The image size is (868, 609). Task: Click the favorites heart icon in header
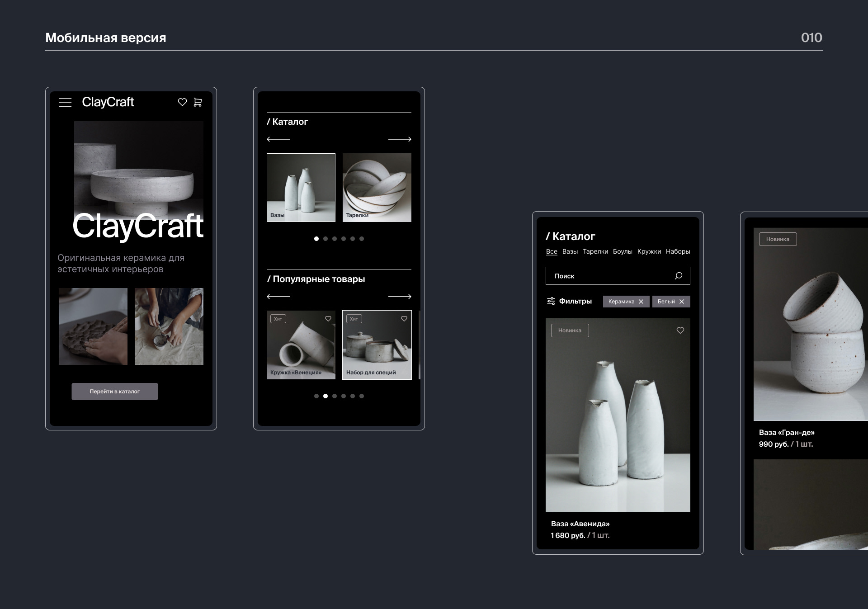coord(182,102)
